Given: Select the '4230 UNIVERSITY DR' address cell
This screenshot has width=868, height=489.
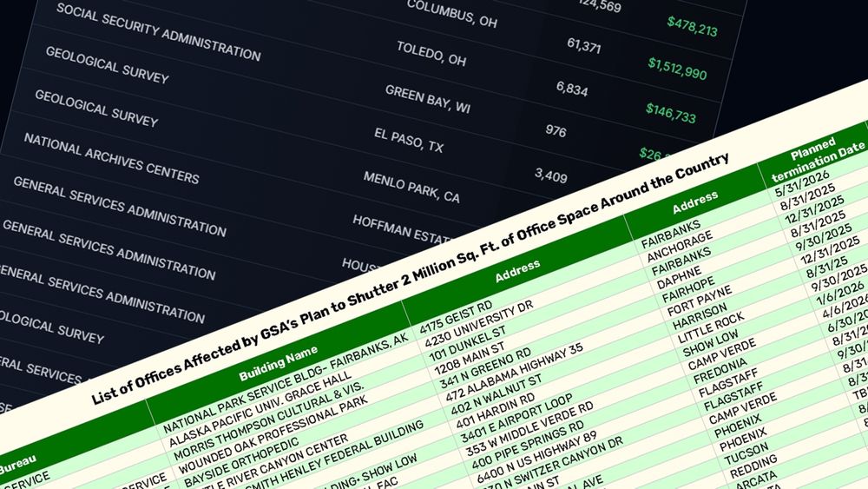Looking at the screenshot, I should click(x=478, y=324).
